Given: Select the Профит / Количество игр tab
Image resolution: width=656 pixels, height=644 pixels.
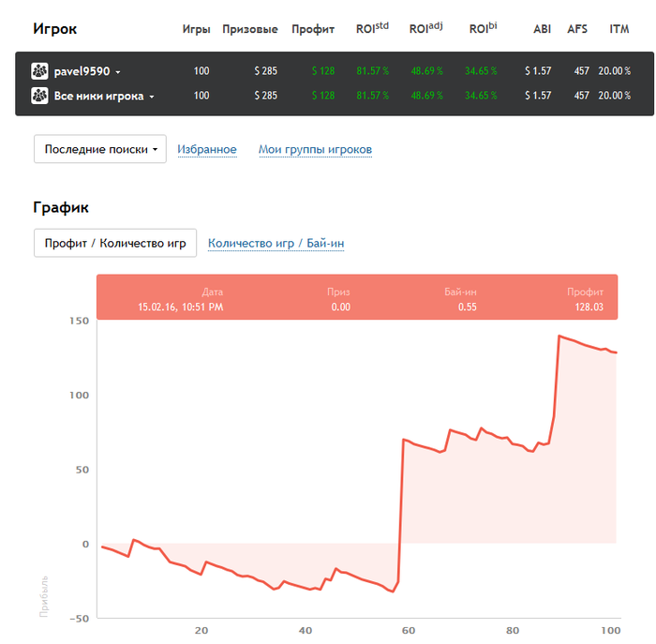Looking at the screenshot, I should click(x=115, y=243).
